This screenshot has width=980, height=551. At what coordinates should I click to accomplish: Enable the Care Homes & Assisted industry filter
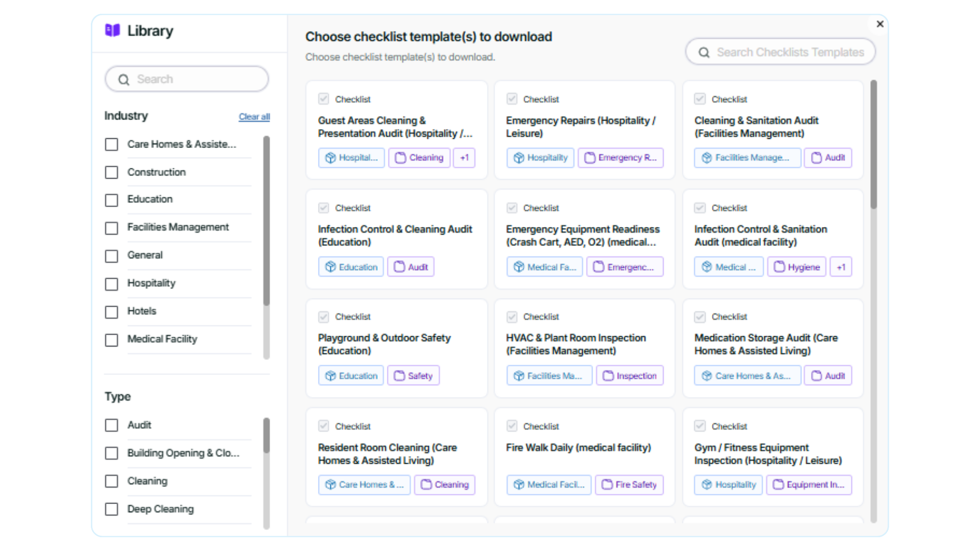tap(111, 144)
